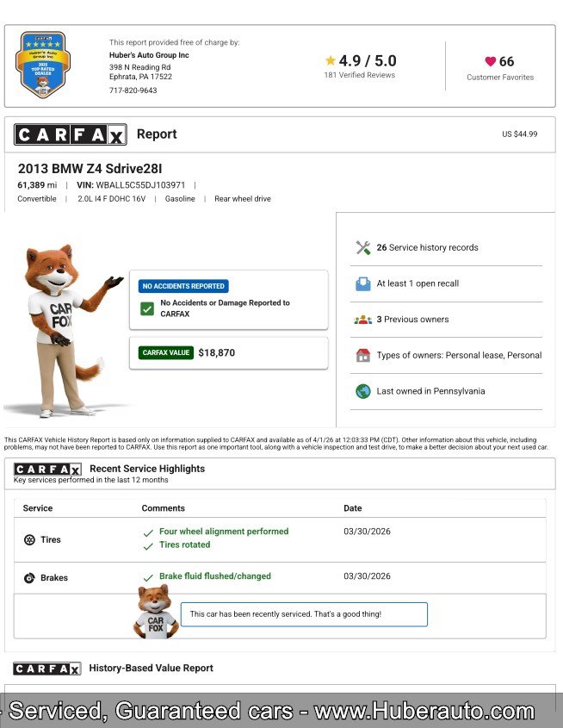
Task: Click the wrench service history icon
Action: [x=362, y=248]
